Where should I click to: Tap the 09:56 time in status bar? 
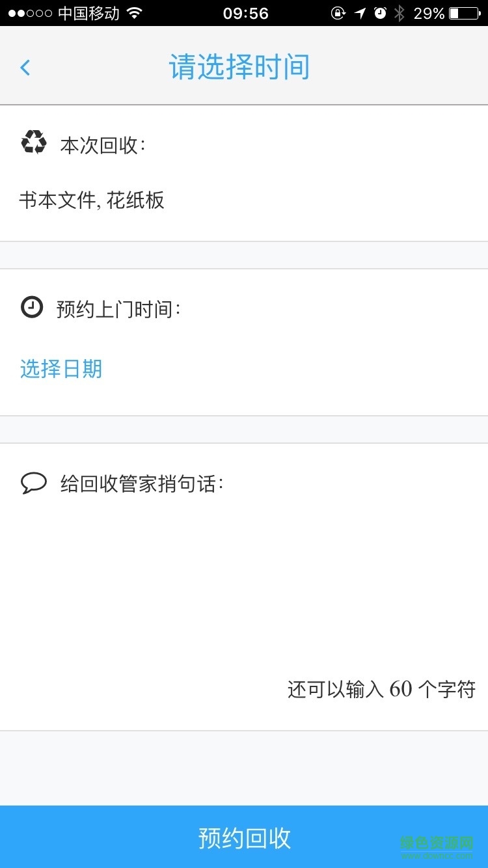pyautogui.click(x=245, y=13)
